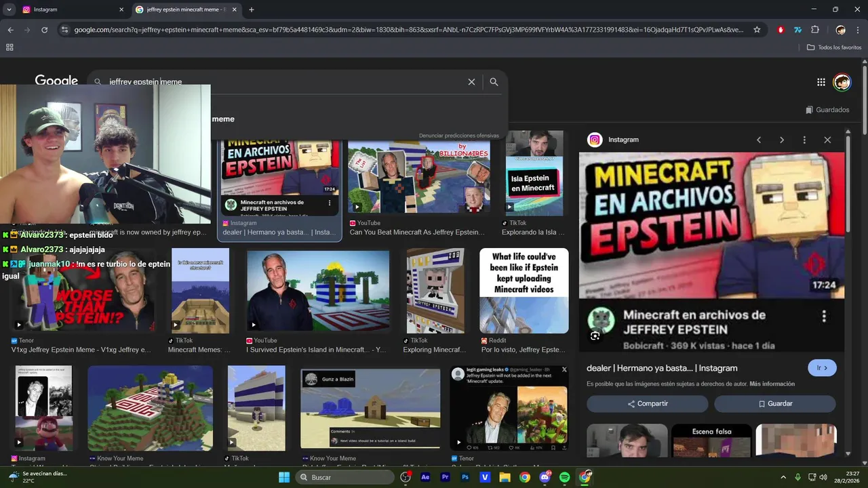The height and width of the screenshot is (488, 868).
Task: Click the Guardar button in preview
Action: 774,403
